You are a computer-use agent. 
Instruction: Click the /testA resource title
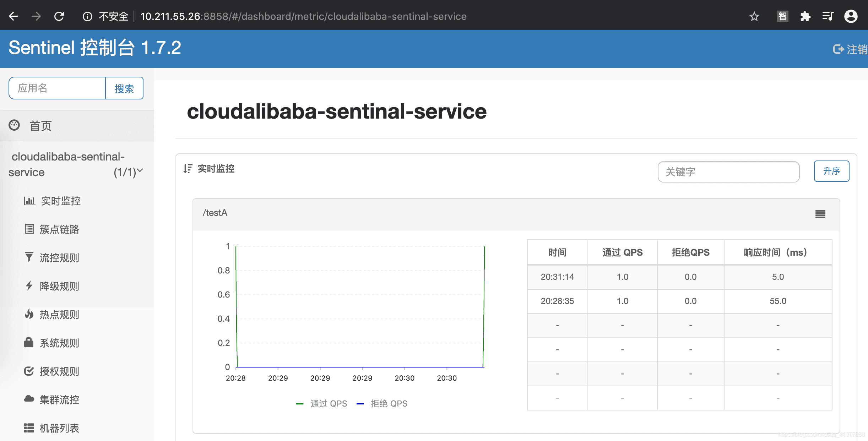click(215, 213)
